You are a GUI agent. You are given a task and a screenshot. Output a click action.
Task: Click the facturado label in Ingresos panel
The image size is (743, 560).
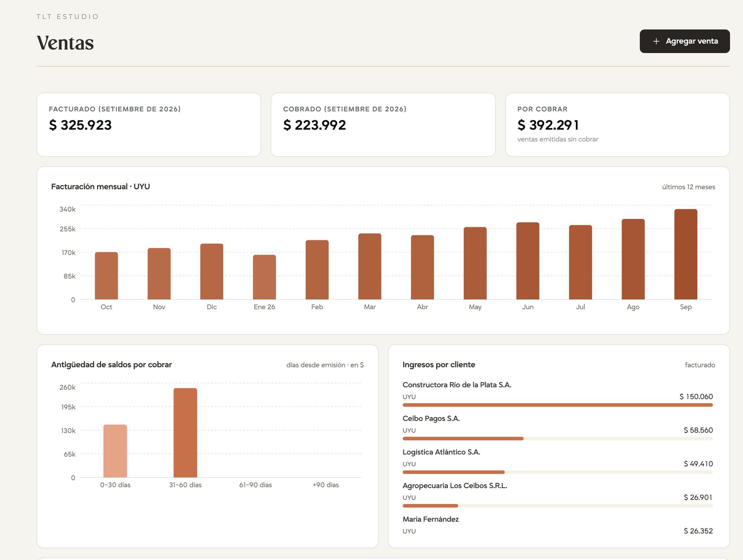coord(700,365)
